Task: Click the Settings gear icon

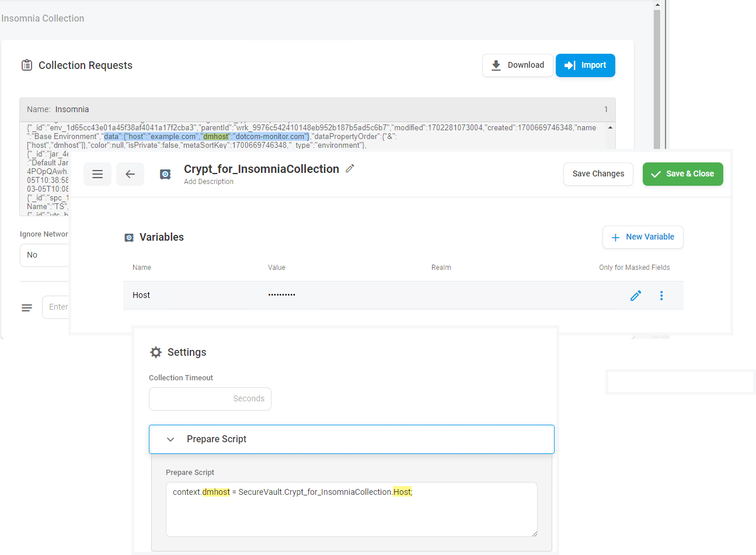Action: [x=156, y=352]
